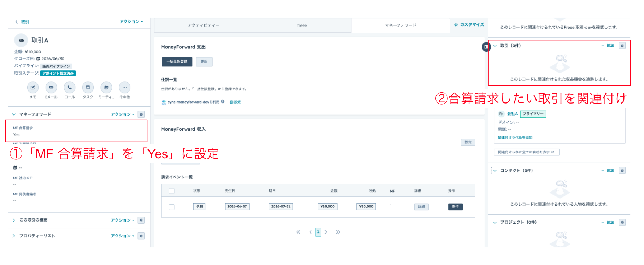Click the gear icon in 取引 (0件) card
Viewport: 644px width, 265px height.
click(622, 46)
